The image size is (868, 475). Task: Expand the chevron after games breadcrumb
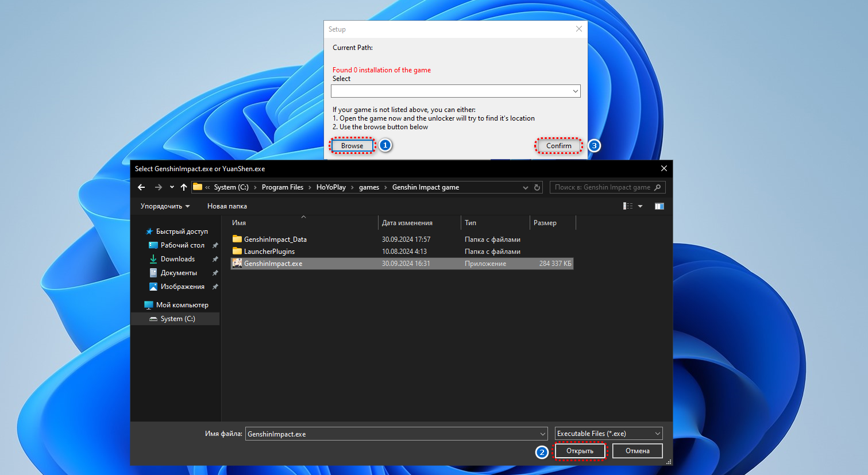click(x=385, y=187)
